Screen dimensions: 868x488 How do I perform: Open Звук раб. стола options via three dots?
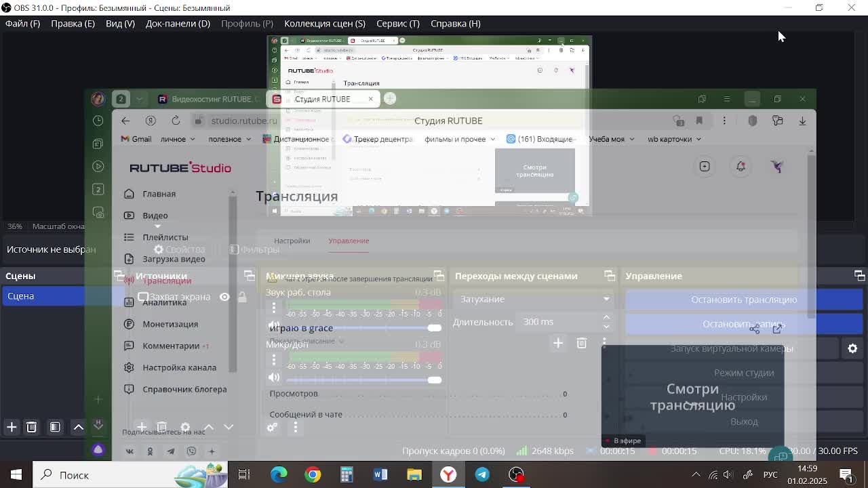(274, 308)
